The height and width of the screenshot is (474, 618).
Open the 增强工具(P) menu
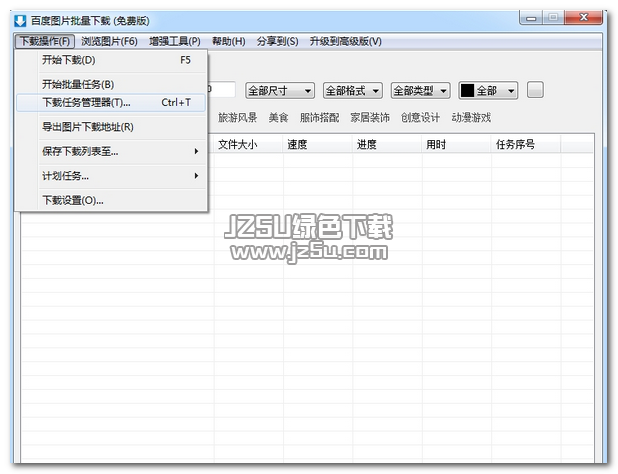175,41
